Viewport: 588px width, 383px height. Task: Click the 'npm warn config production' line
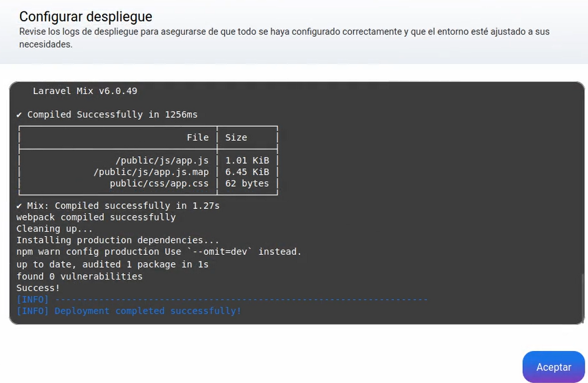(x=159, y=252)
